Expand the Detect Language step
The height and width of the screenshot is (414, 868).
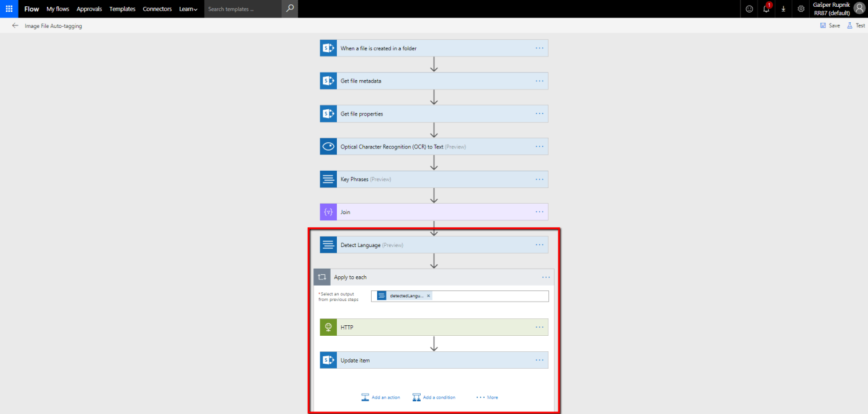coord(434,245)
